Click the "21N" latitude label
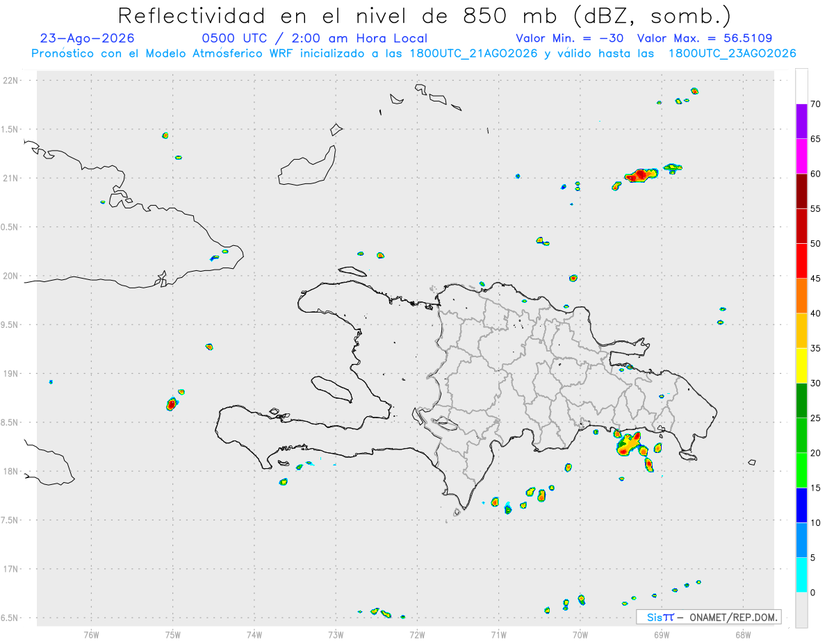The height and width of the screenshot is (644, 834). [x=11, y=178]
